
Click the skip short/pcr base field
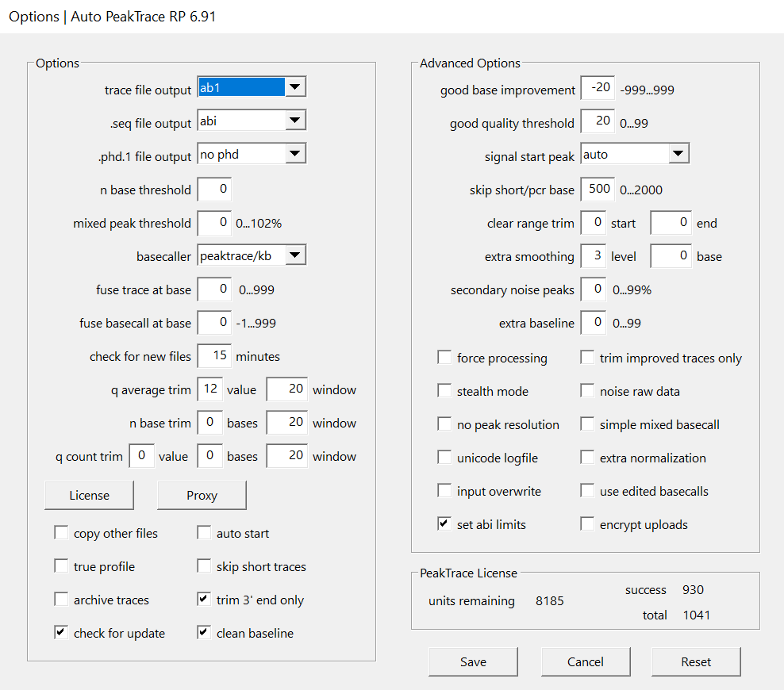(x=598, y=190)
